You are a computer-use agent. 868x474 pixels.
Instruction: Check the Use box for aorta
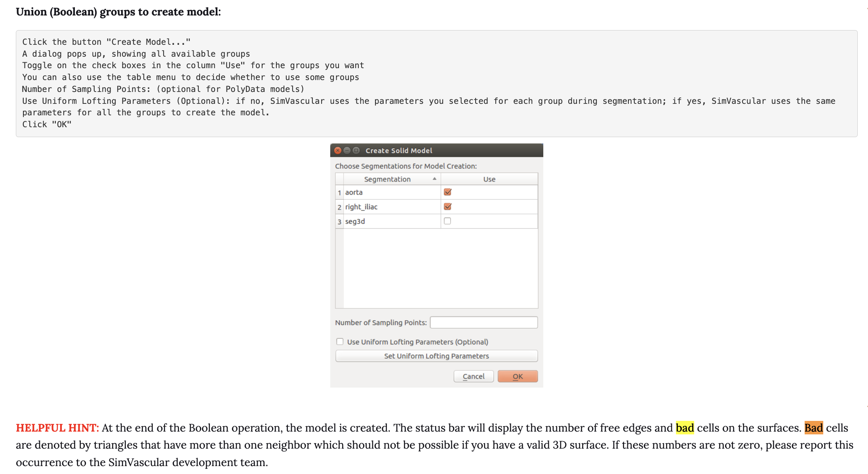pos(447,192)
